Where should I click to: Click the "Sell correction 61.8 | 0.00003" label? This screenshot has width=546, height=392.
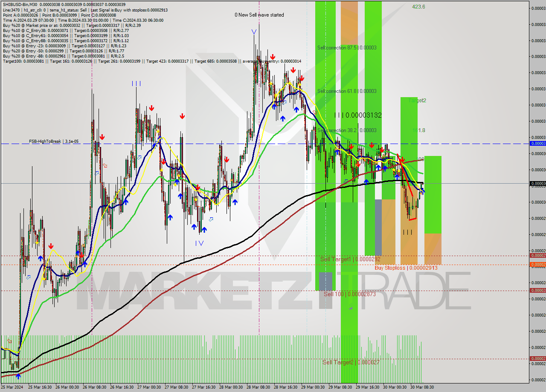[x=347, y=91]
